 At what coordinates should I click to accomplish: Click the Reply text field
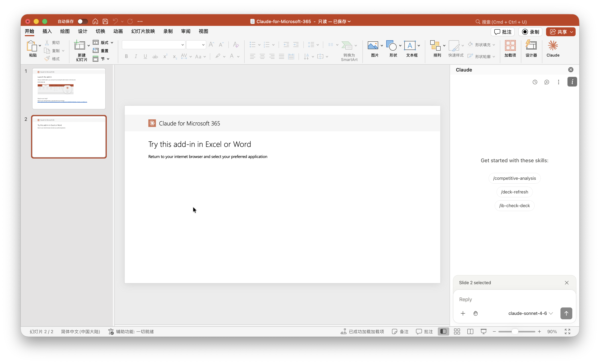[x=514, y=299]
